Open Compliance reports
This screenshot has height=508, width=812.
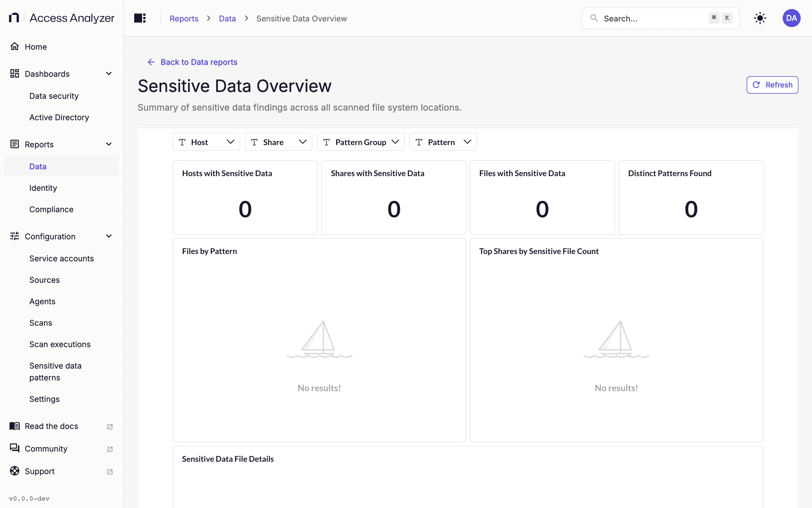[62, 209]
